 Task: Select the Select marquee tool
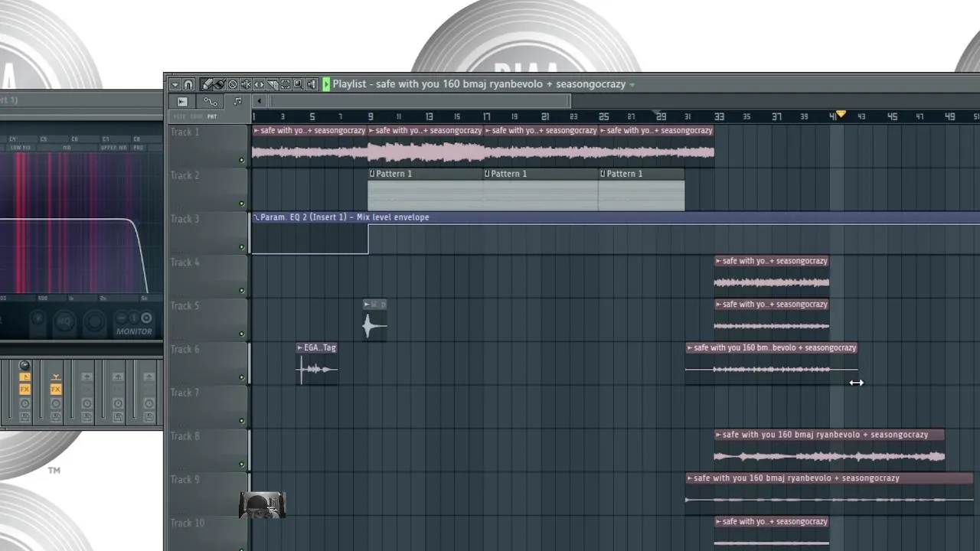pos(285,84)
